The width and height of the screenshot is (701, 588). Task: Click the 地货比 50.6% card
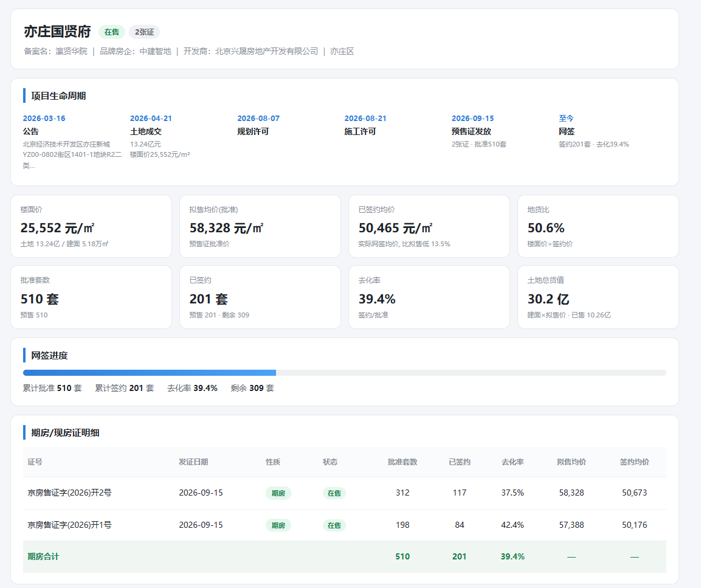coord(598,226)
